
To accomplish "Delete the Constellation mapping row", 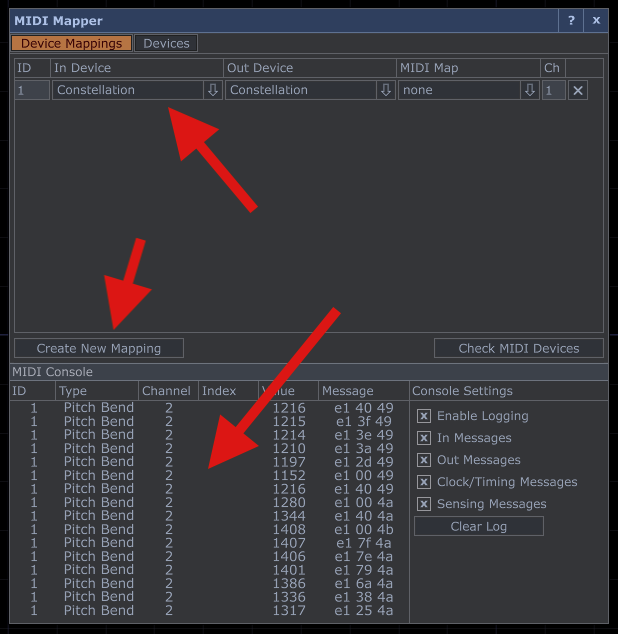I will pyautogui.click(x=578, y=90).
